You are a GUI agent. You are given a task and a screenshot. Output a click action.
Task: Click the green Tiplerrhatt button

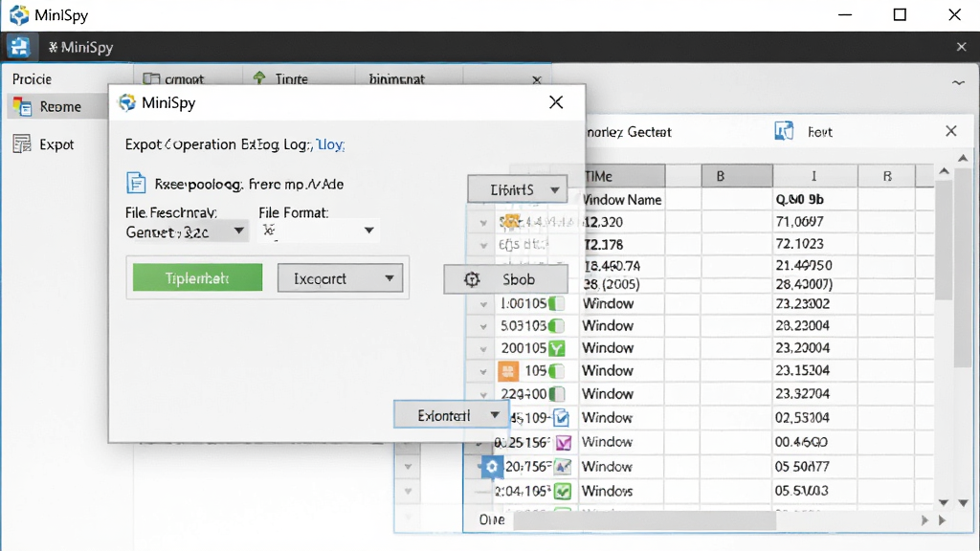[x=197, y=277]
